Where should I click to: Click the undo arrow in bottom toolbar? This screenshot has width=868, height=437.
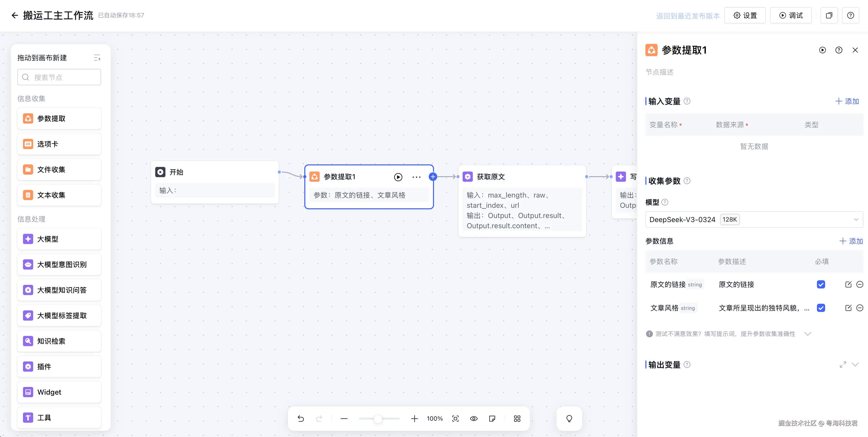(x=300, y=418)
